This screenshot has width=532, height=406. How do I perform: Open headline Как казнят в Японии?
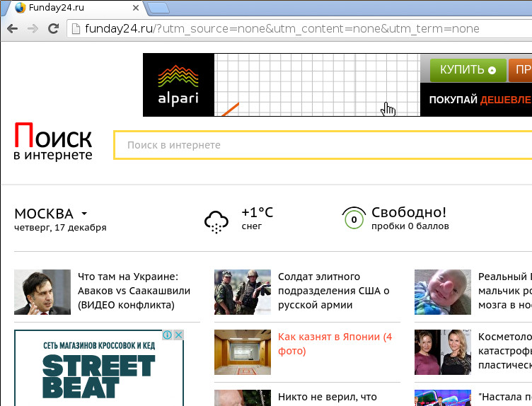[x=335, y=344]
